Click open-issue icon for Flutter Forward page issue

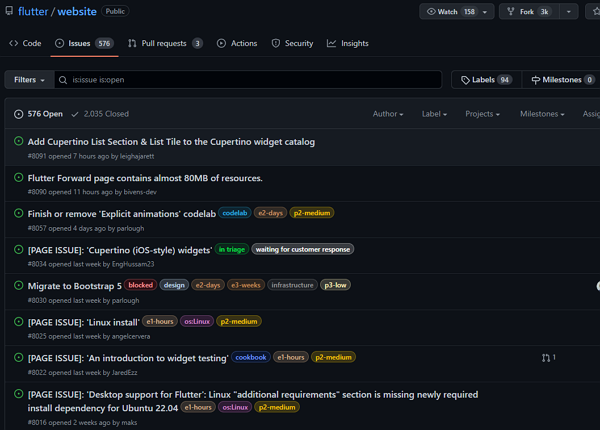click(x=18, y=177)
